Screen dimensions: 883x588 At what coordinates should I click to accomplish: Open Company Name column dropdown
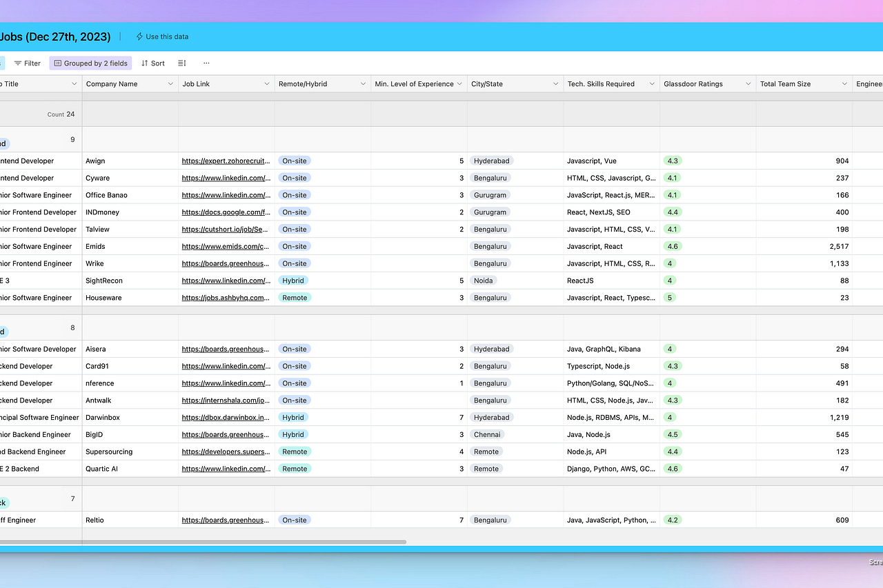[170, 84]
